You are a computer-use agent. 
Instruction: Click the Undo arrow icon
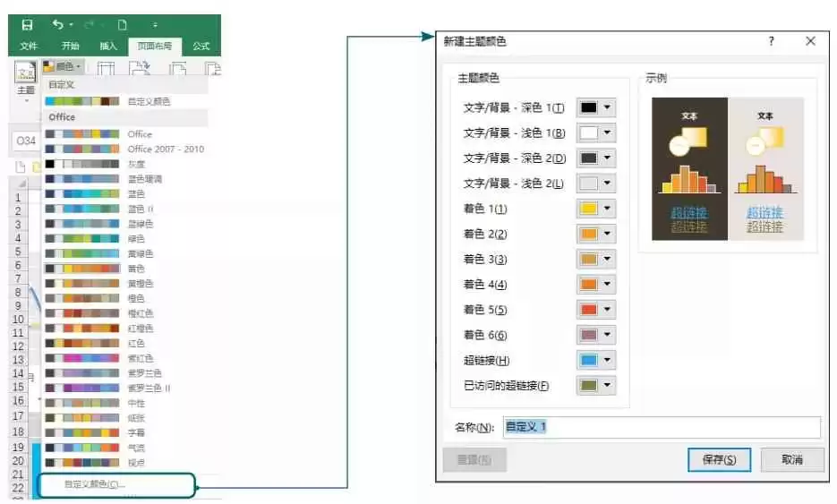[59, 25]
